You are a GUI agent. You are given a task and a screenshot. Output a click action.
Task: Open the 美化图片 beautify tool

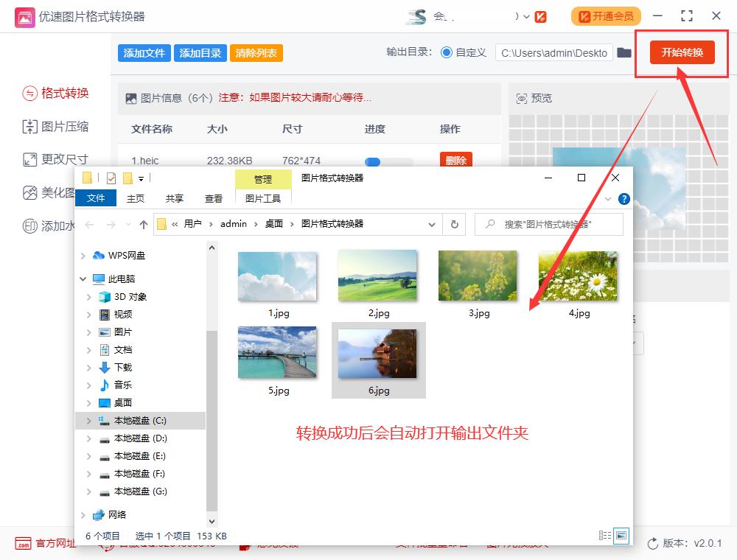(44, 193)
